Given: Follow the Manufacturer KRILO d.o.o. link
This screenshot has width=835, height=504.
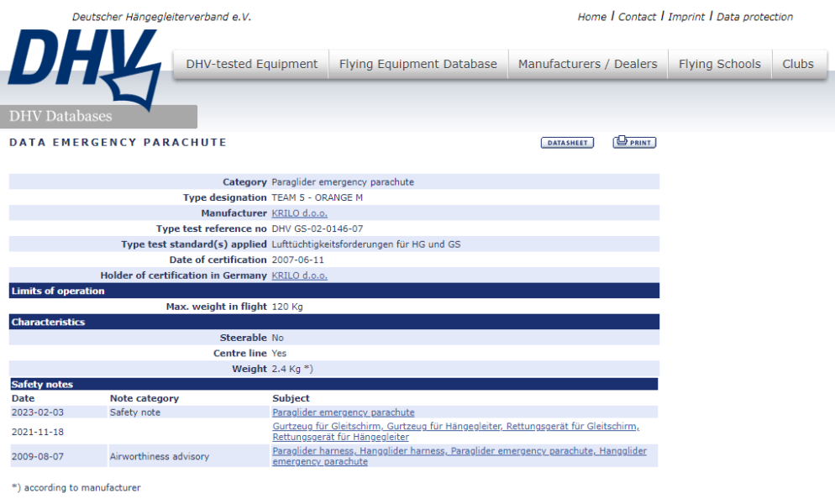Looking at the screenshot, I should (299, 213).
